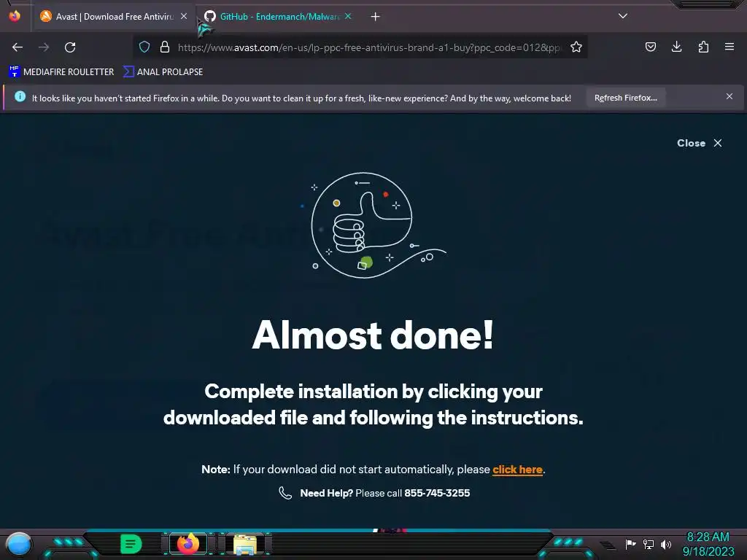Click the 855-745-3255 phone number

(x=437, y=494)
